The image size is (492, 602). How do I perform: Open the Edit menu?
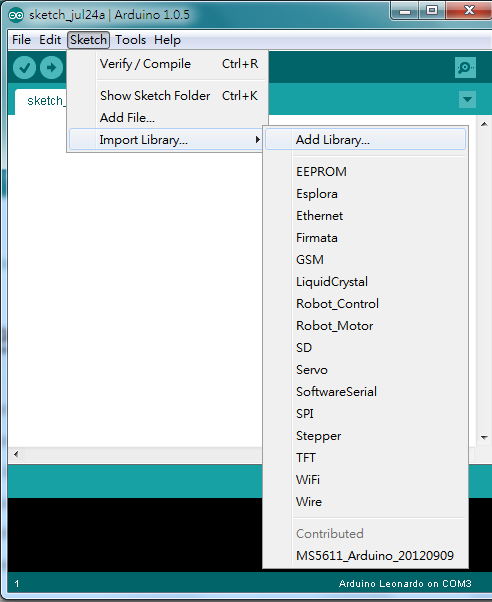50,40
